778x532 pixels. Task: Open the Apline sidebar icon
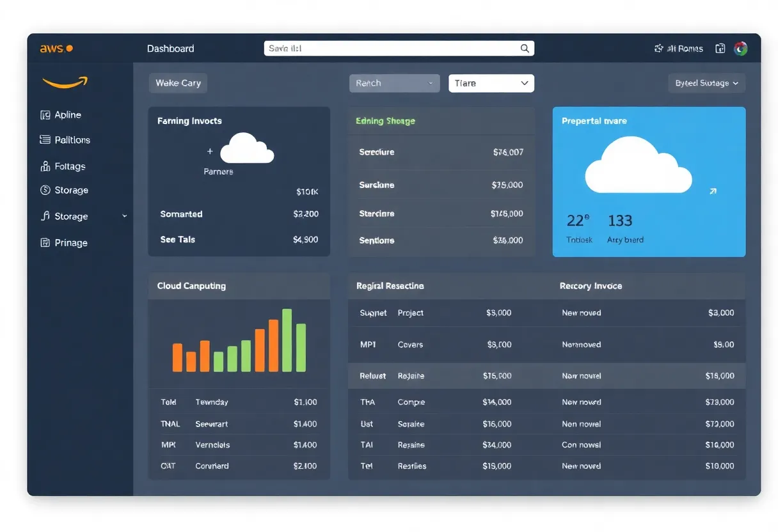(x=45, y=115)
